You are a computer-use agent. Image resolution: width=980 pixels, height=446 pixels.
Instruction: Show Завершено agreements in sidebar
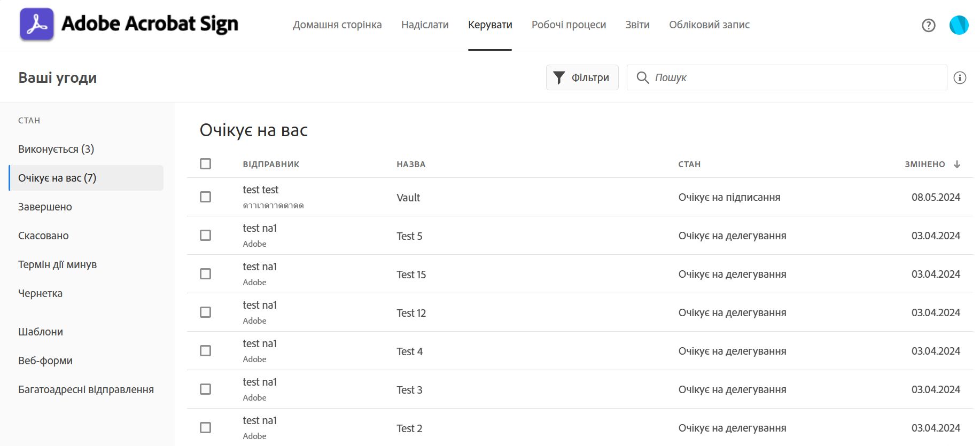pyautogui.click(x=45, y=207)
